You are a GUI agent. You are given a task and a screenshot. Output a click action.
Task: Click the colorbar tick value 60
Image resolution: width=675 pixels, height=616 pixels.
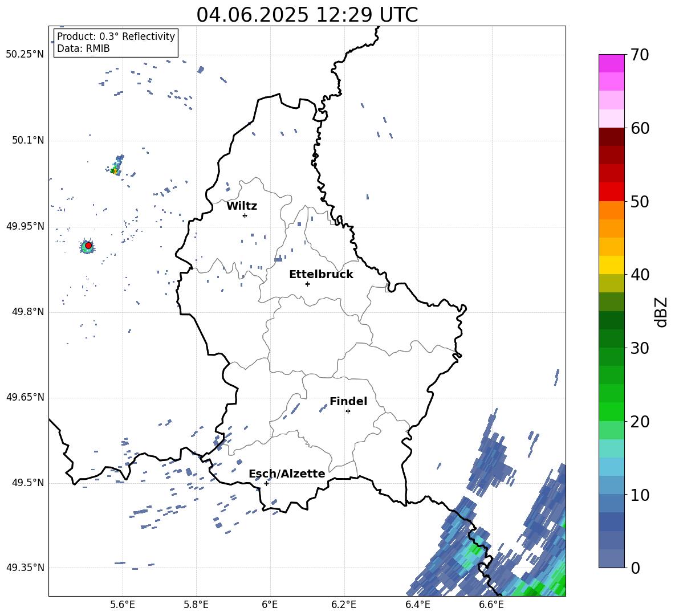click(640, 128)
